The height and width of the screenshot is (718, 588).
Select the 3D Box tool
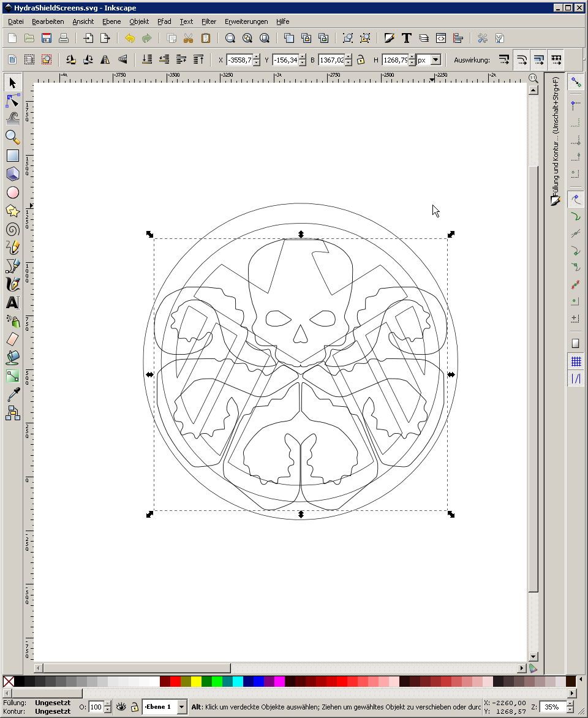[x=12, y=174]
